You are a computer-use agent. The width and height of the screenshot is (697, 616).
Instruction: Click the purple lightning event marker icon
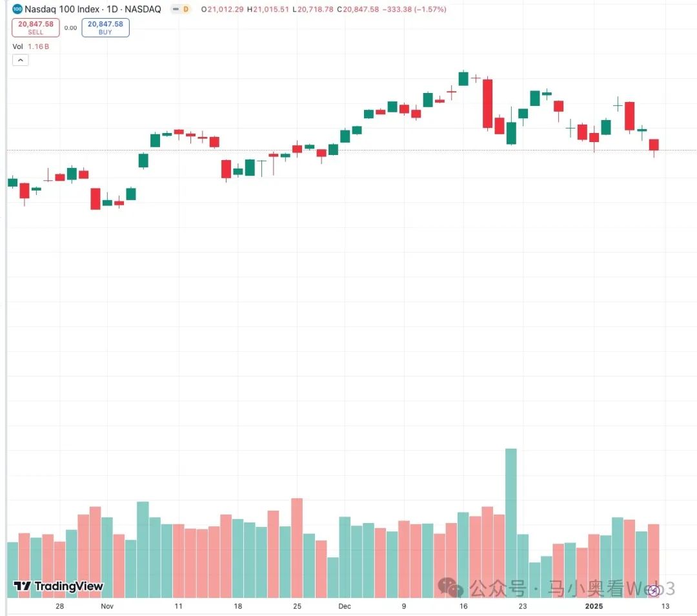[653, 591]
